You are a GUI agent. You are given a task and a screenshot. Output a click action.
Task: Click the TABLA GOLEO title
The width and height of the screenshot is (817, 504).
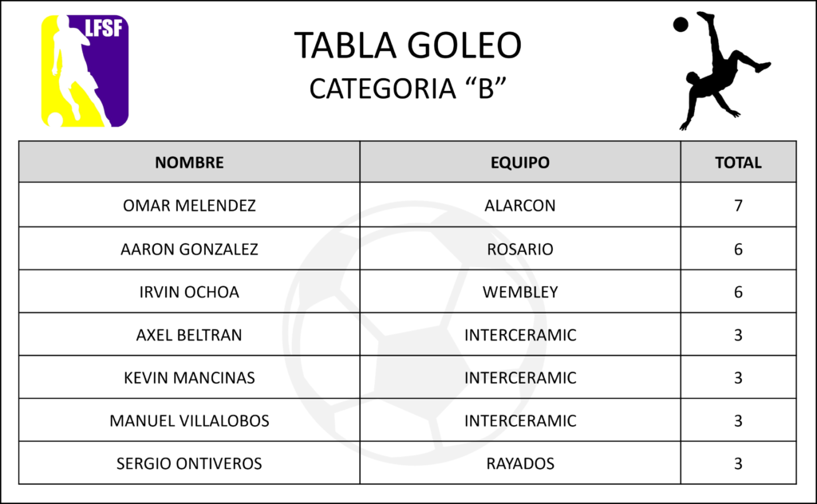tap(408, 45)
